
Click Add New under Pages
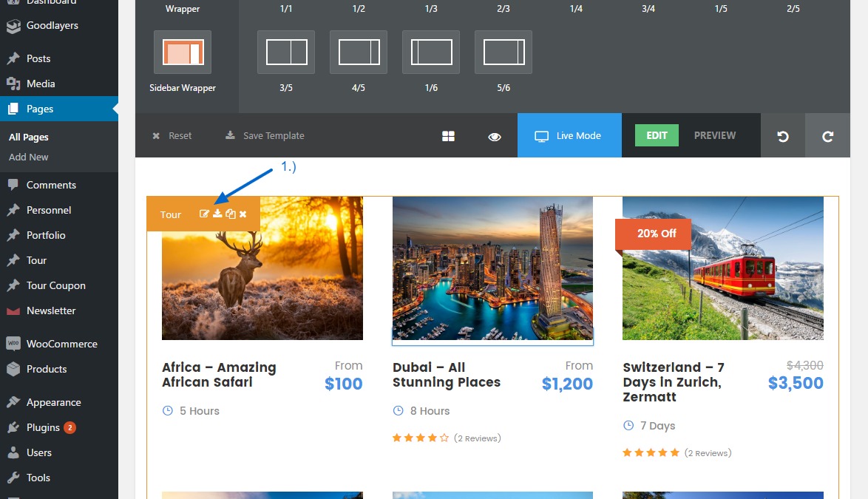coord(29,157)
